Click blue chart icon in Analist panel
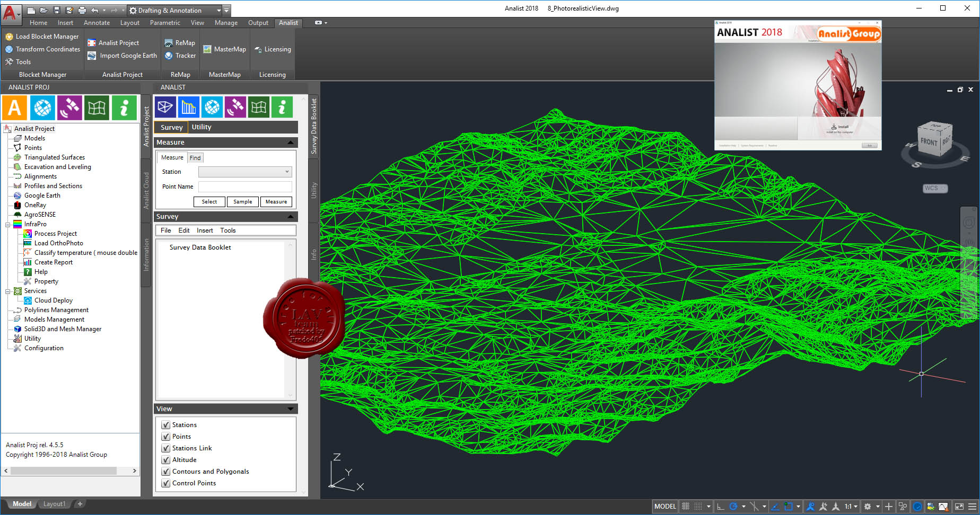 coord(188,107)
